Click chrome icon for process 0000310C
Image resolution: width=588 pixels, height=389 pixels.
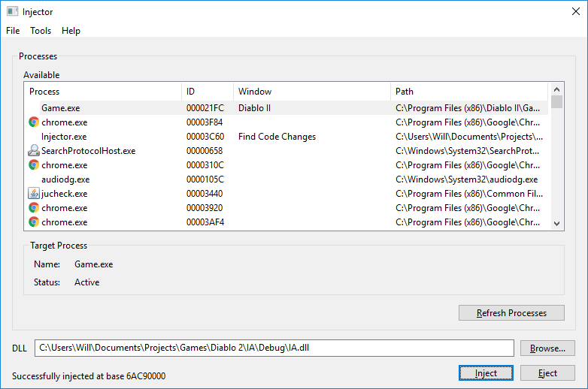click(34, 164)
